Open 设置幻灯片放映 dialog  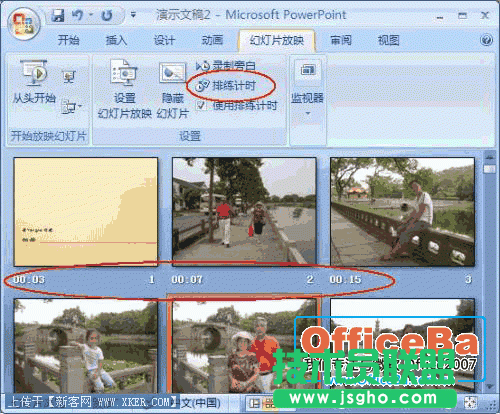click(x=124, y=89)
